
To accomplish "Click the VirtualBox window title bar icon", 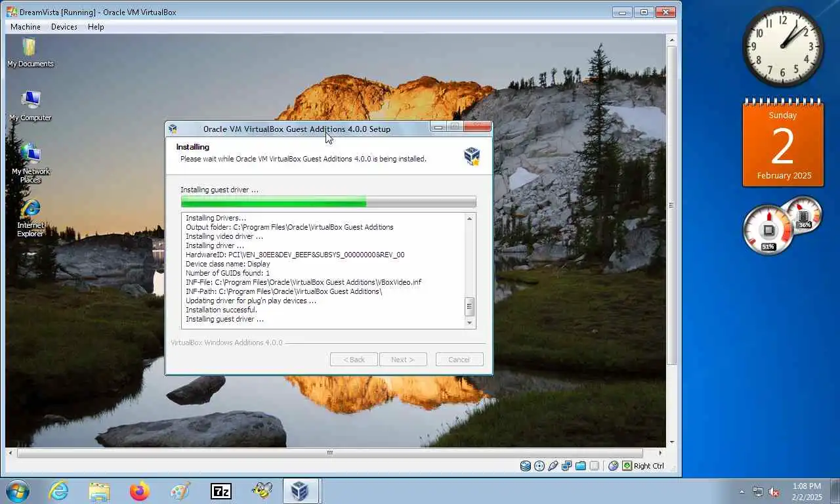I will [12, 12].
